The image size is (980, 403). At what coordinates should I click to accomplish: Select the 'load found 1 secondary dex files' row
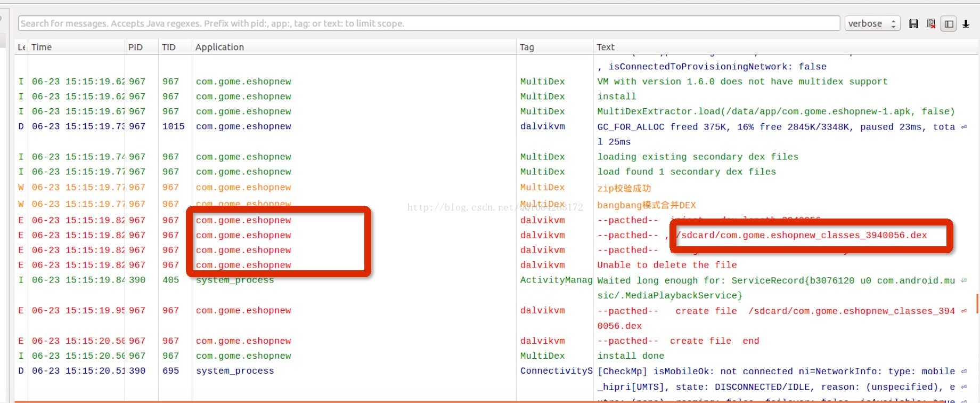click(495, 172)
